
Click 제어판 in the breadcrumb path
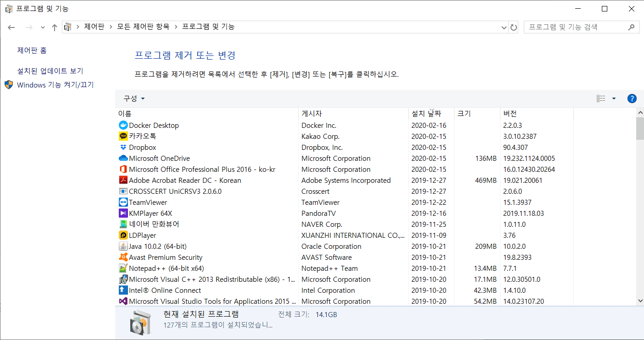click(94, 27)
